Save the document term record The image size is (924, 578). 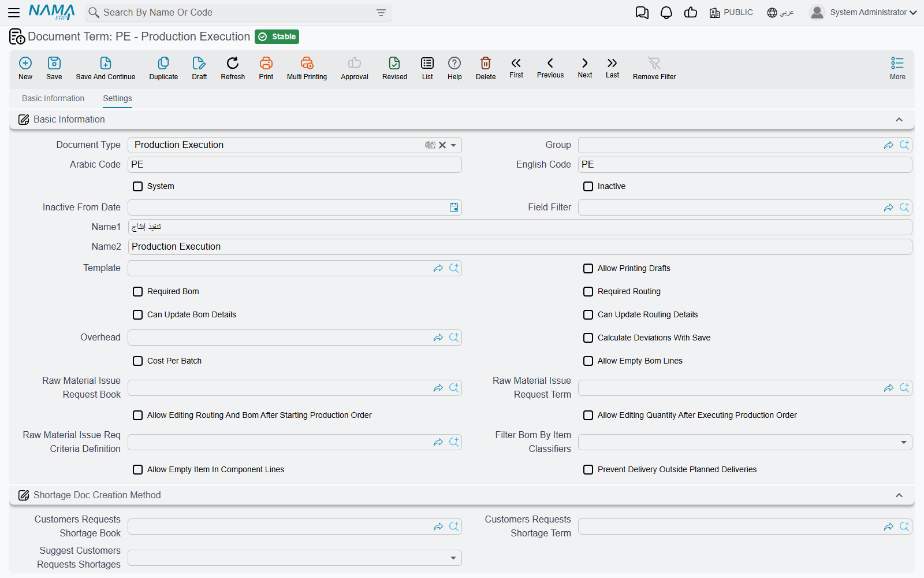point(54,68)
